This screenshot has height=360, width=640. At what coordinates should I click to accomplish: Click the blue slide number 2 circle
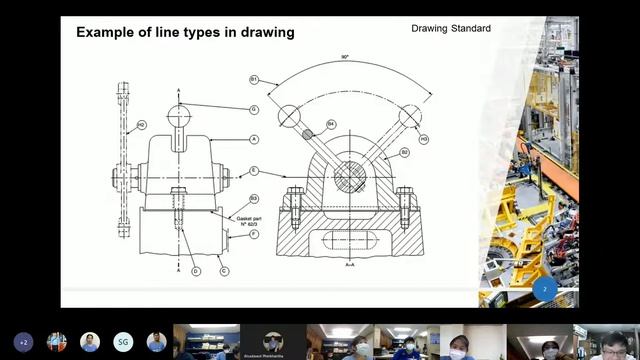coord(544,289)
